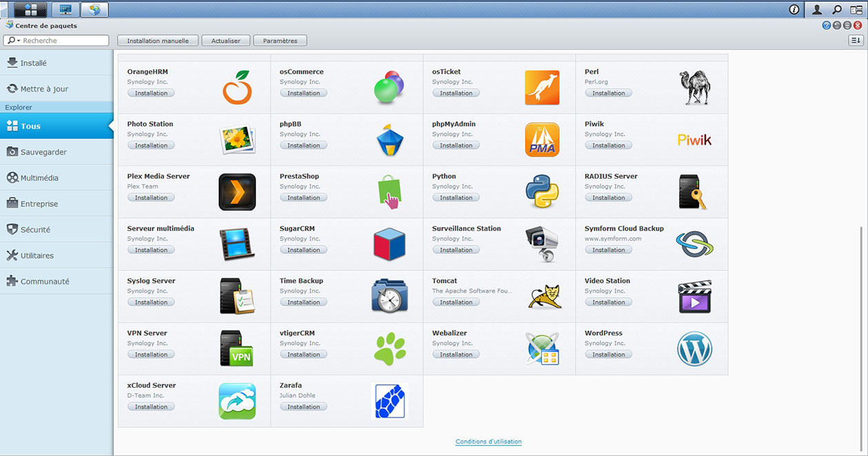Click the Tomcat cat icon
Screen dimensions: 868x456
[x=544, y=297]
